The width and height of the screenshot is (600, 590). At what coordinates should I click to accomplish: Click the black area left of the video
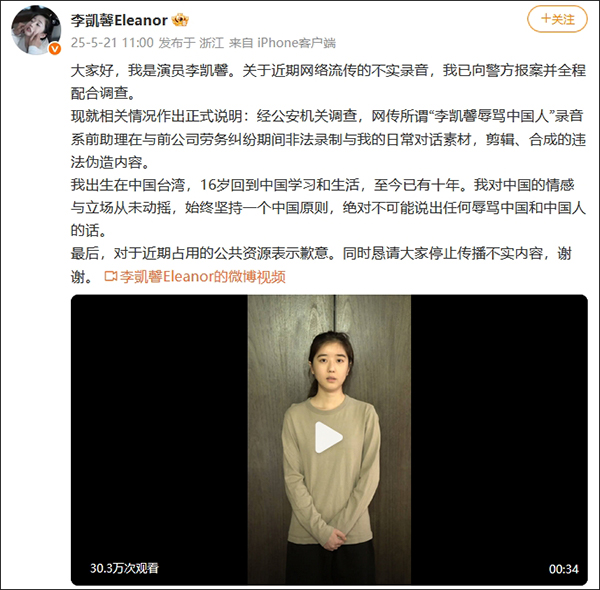click(x=159, y=439)
